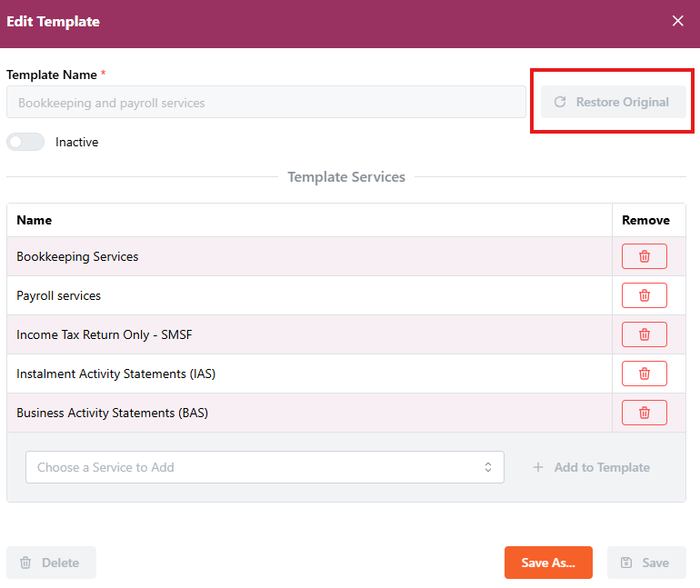Select the Bookkeeping Services row name
The image size is (700, 588).
pyautogui.click(x=77, y=256)
